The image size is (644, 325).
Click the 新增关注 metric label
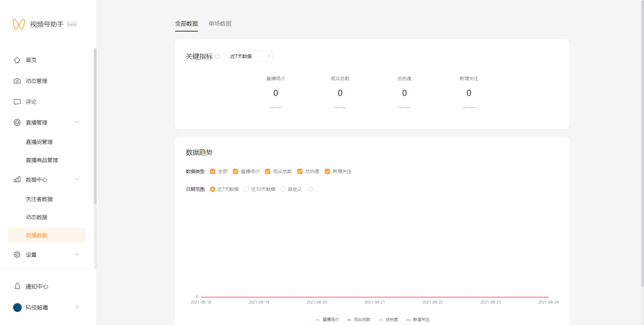coord(469,79)
